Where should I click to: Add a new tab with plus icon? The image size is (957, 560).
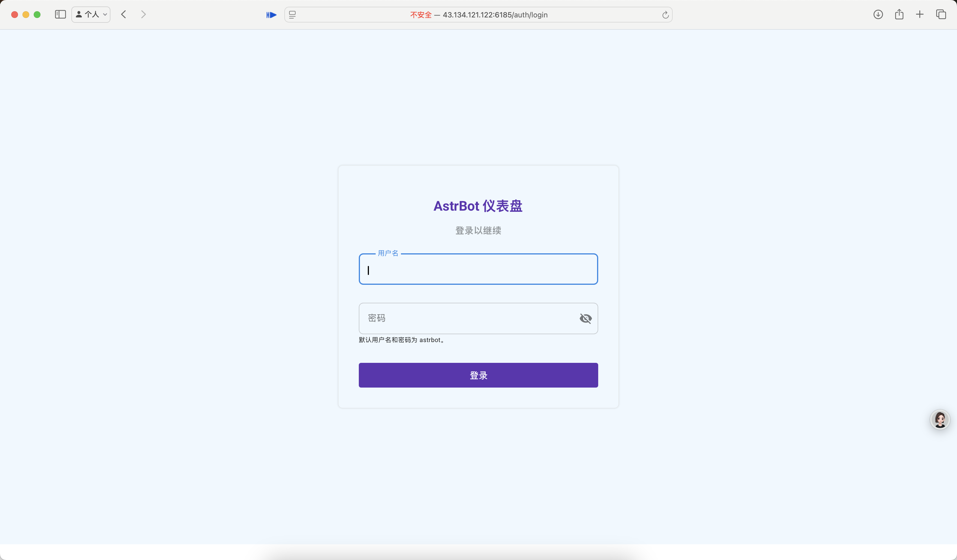tap(919, 14)
